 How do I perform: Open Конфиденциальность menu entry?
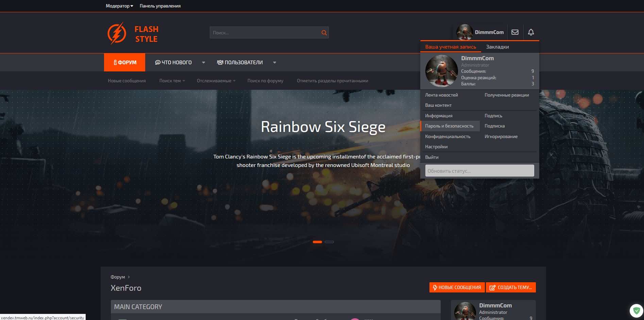point(448,136)
